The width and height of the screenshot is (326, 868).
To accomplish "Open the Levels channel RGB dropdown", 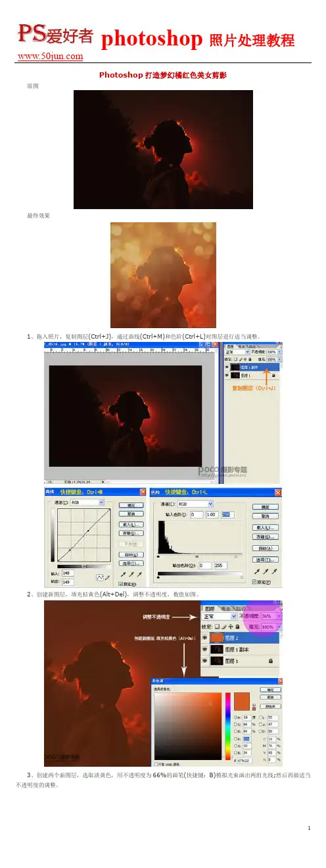I will [196, 503].
